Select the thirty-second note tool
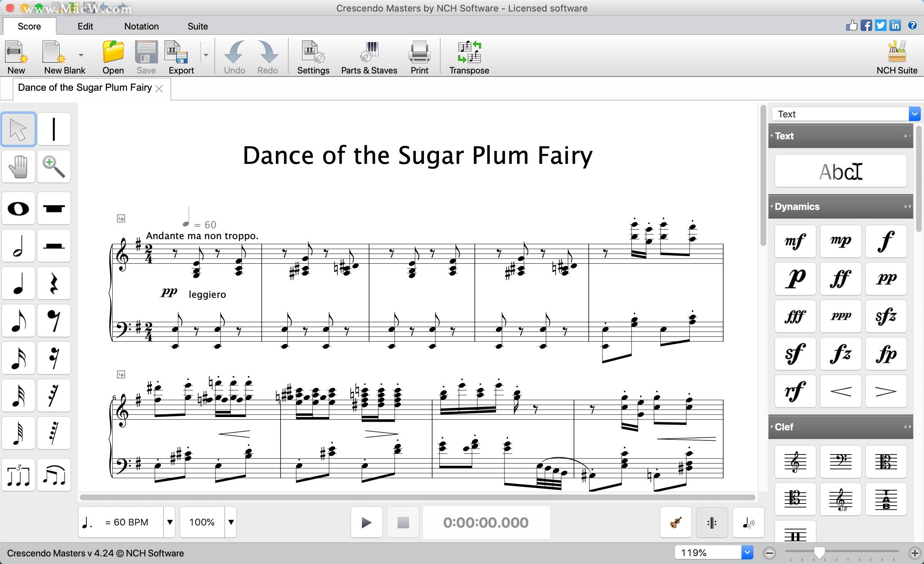 coord(18,395)
